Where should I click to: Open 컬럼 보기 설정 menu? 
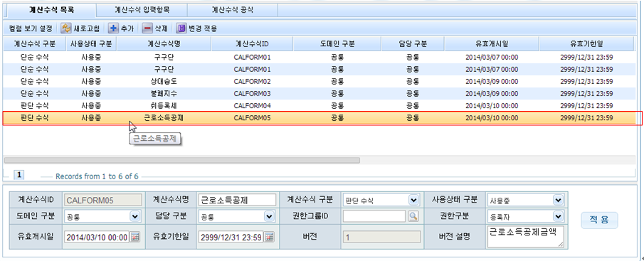(31, 28)
